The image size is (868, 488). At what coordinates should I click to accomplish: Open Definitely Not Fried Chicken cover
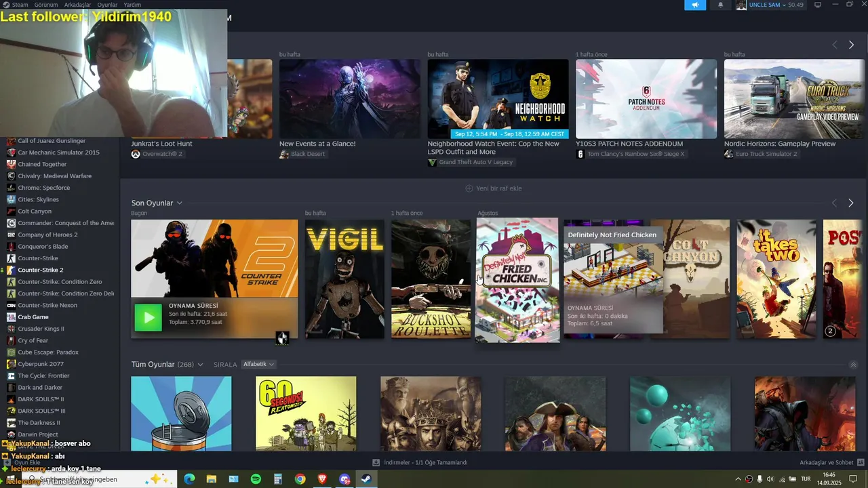[x=517, y=280]
